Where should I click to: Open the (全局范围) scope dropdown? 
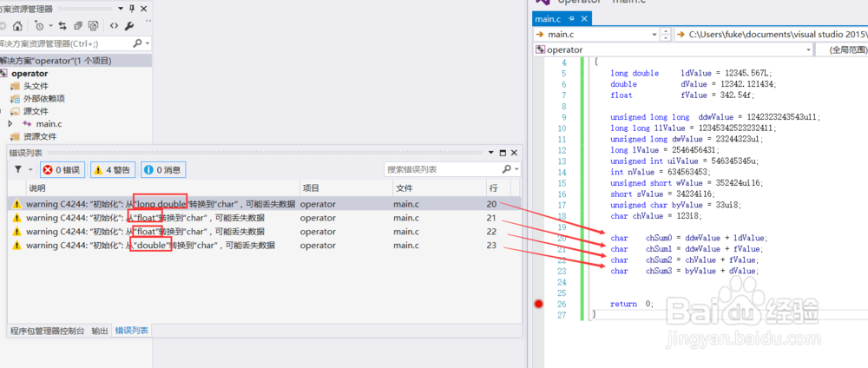841,49
